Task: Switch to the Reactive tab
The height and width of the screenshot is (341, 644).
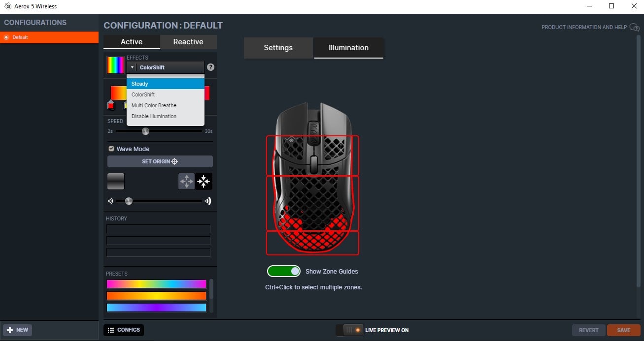Action: pyautogui.click(x=188, y=42)
